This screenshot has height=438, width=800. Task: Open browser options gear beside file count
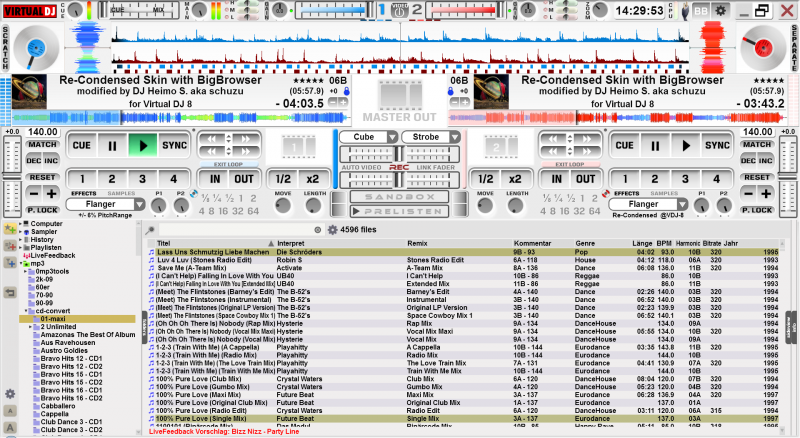pyautogui.click(x=333, y=230)
